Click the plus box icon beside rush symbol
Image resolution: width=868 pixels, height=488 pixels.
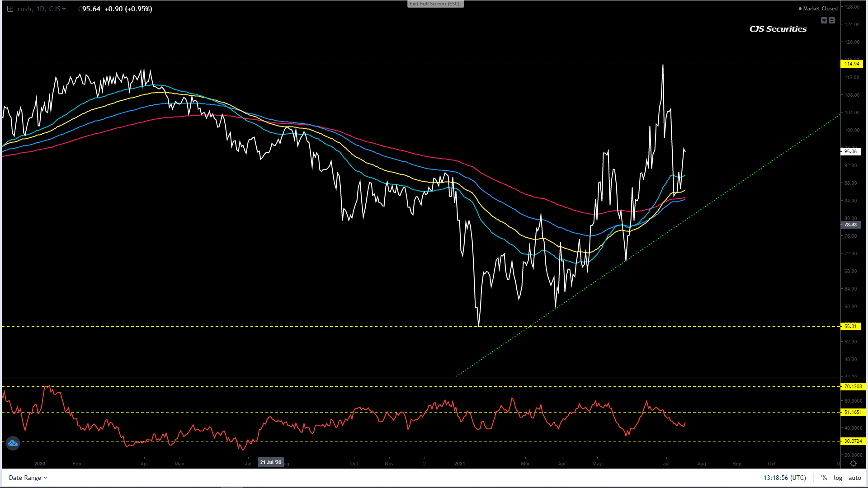[x=10, y=9]
